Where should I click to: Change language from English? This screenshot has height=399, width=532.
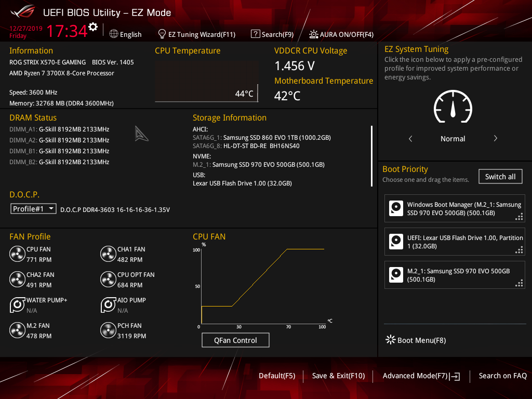pyautogui.click(x=130, y=34)
